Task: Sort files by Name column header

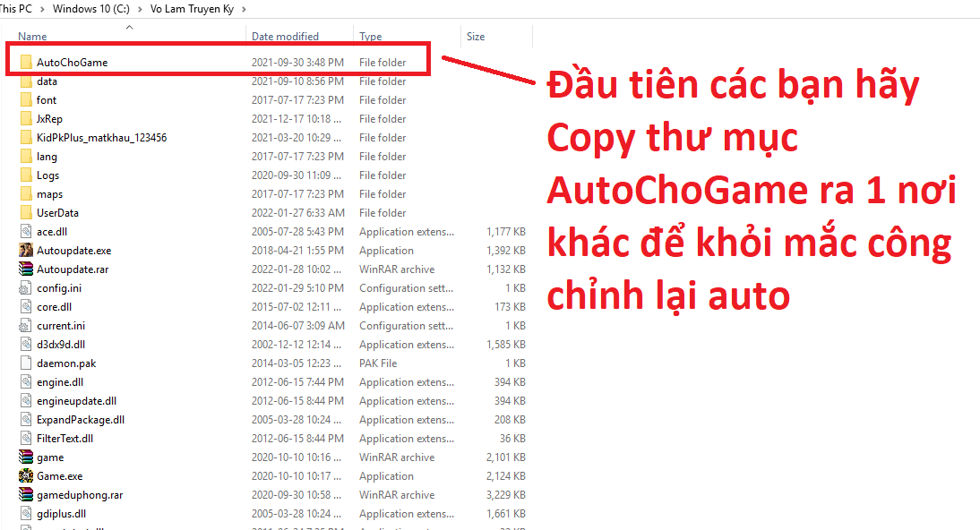Action: 33,37
